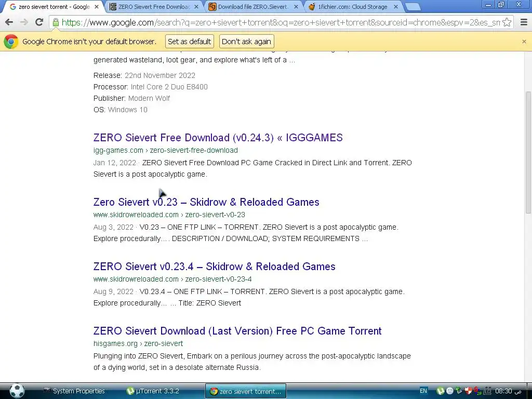The height and width of the screenshot is (399, 532).
Task: Click skidrowreloaded.com zero-sievert-v0-23 URL
Action: [169, 215]
